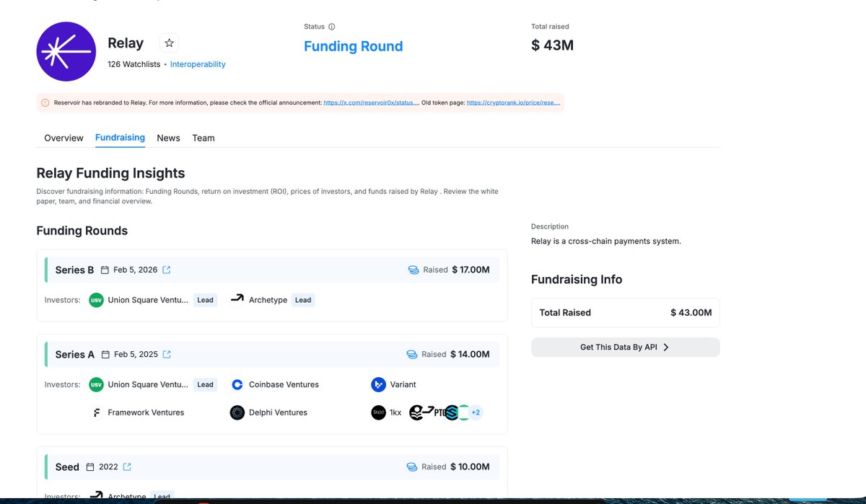Click the Series A calendar icon
866x504 pixels.
point(105,355)
